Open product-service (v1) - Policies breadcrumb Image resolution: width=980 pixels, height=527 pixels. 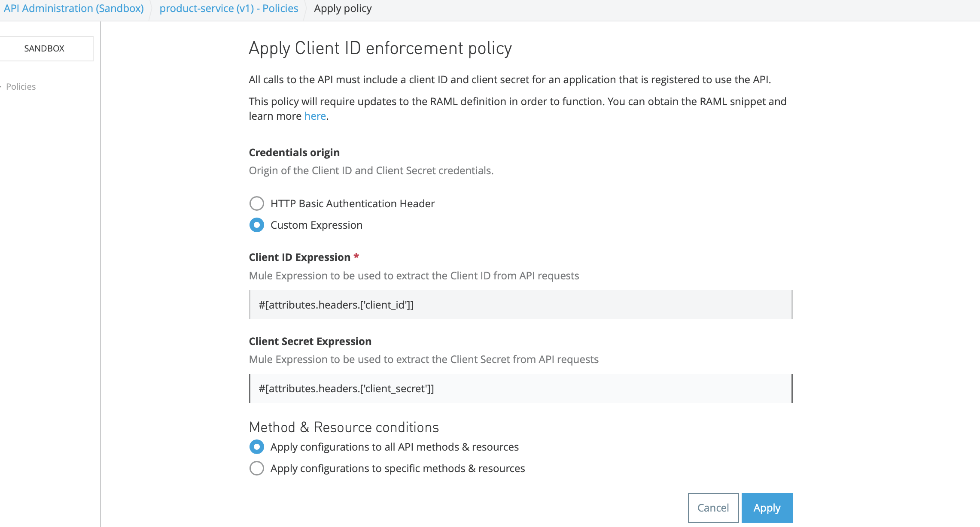click(228, 9)
